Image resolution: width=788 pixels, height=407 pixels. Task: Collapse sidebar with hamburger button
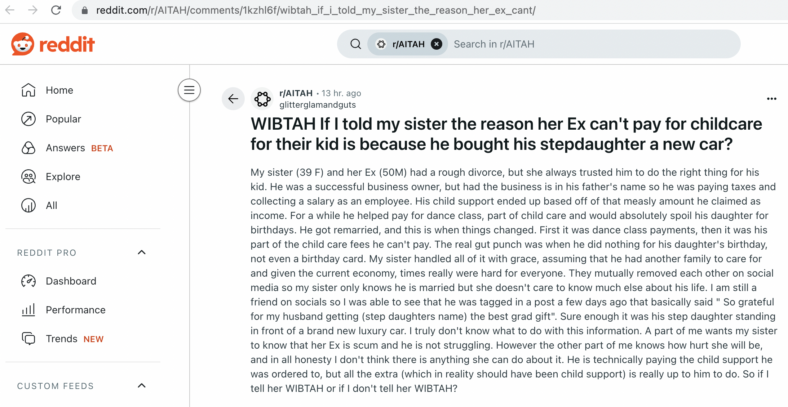pos(189,90)
